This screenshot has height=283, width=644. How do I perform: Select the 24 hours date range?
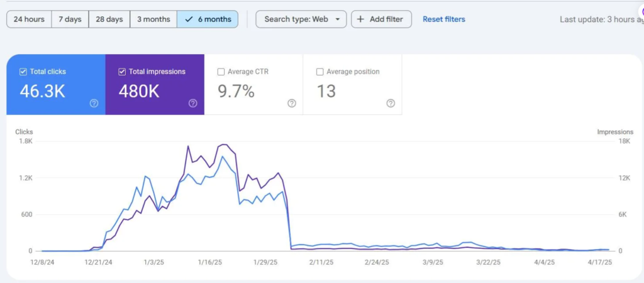29,19
